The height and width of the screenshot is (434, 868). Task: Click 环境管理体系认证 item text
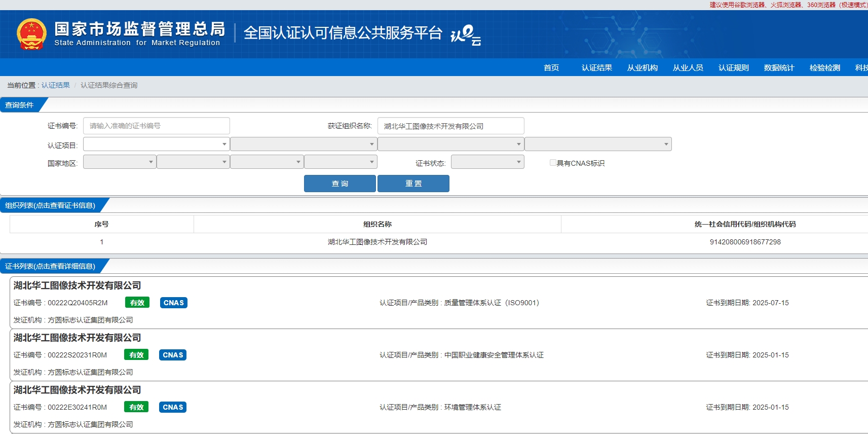(x=473, y=407)
